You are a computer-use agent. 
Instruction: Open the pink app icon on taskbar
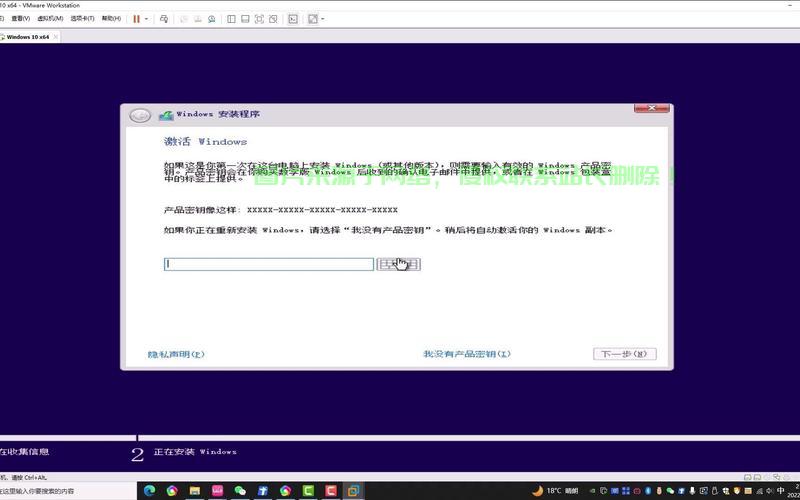tap(217, 491)
